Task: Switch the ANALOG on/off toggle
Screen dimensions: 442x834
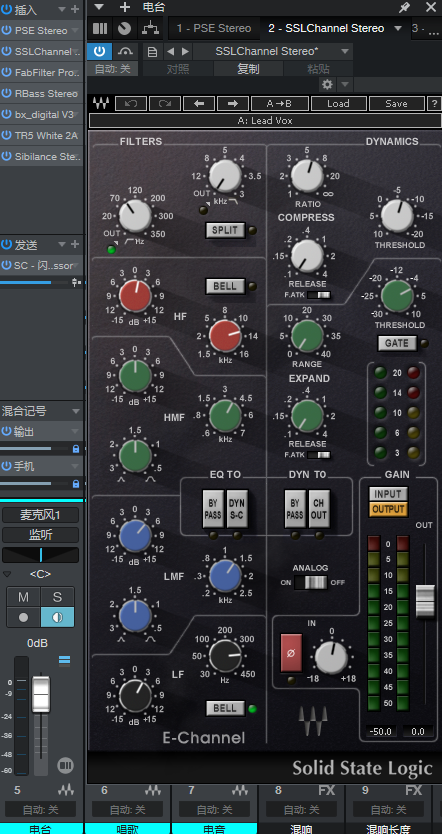Action: pyautogui.click(x=311, y=582)
